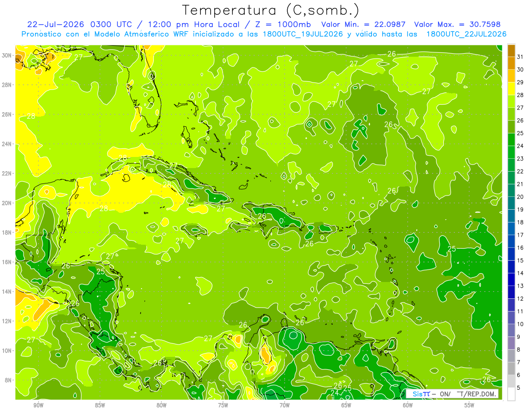
Task: Click the 12N latitude axis label
Action: tap(7, 321)
